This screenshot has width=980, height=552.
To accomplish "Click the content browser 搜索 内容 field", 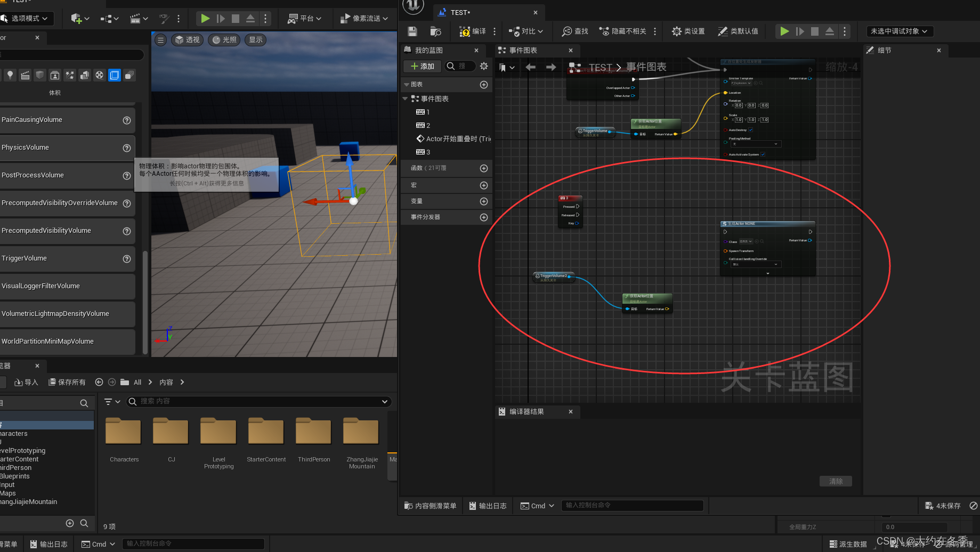I will tap(260, 401).
